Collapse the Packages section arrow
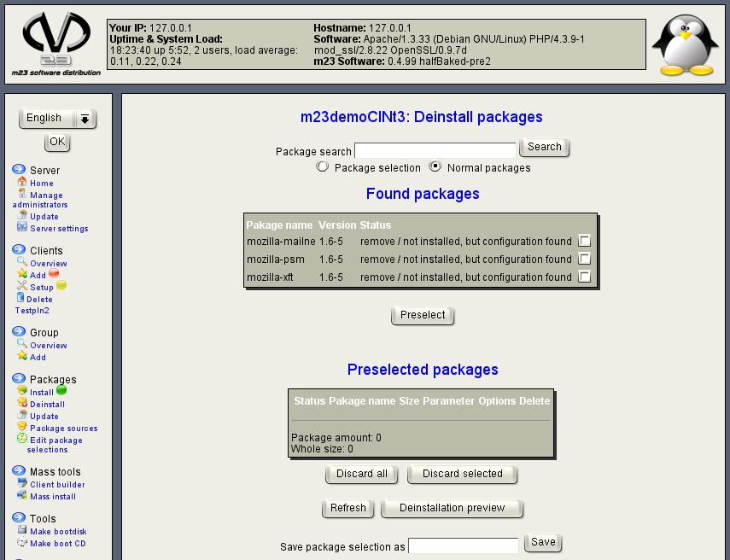Screen dimensions: 730x560 pos(19,379)
